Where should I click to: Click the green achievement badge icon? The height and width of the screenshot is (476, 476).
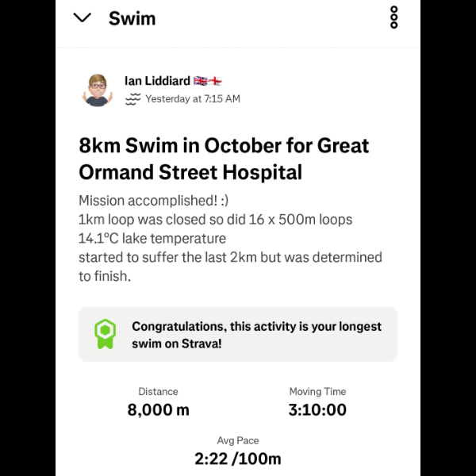(105, 335)
